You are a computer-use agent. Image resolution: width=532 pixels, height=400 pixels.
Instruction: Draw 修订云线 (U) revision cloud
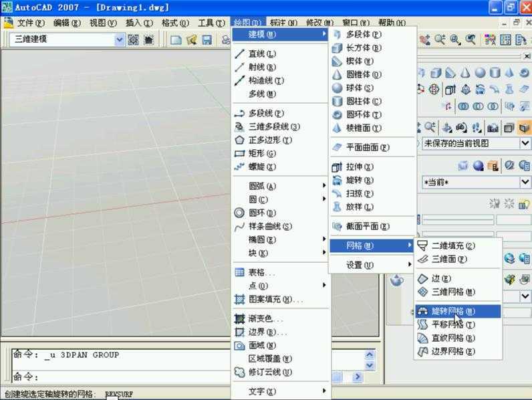280,372
